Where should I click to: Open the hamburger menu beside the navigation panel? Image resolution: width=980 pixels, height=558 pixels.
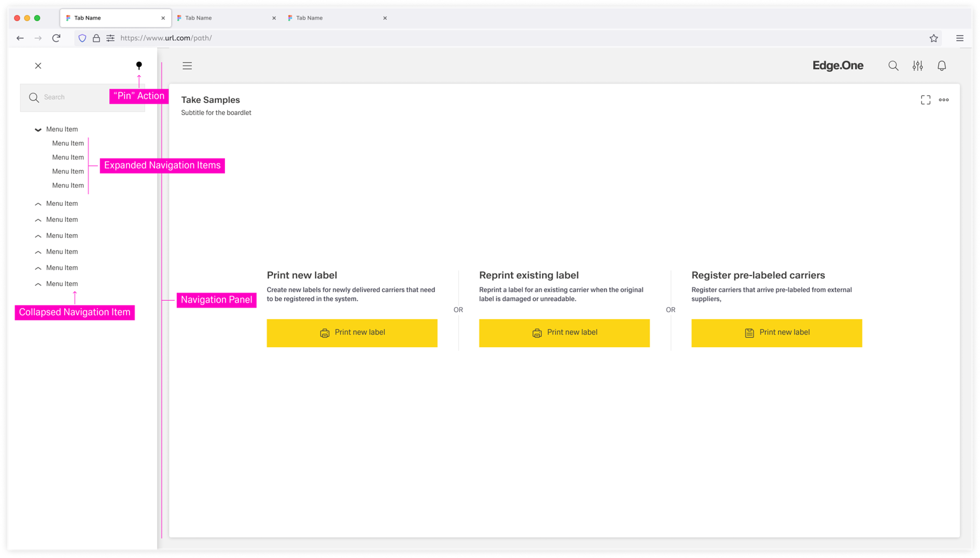(187, 66)
